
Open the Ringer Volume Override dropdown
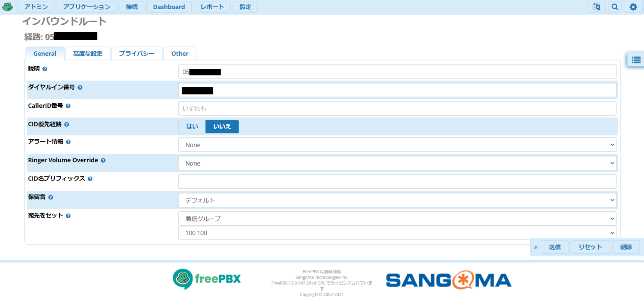[397, 163]
